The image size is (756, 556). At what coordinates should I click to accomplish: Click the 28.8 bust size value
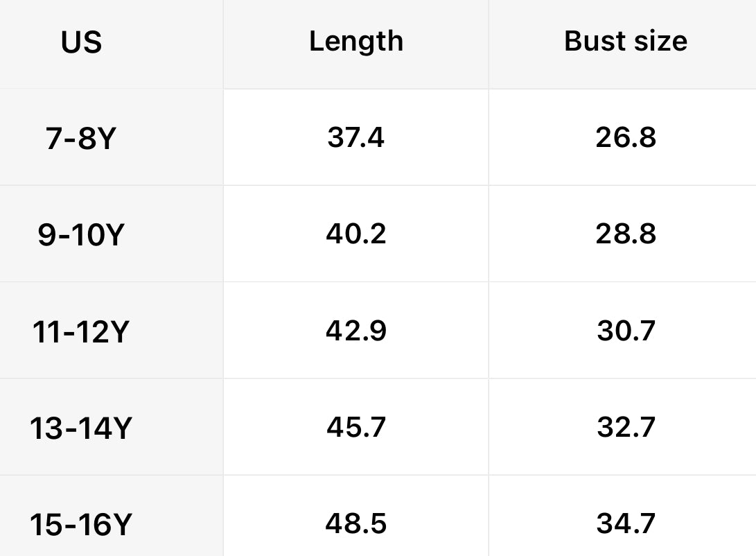pos(625,234)
